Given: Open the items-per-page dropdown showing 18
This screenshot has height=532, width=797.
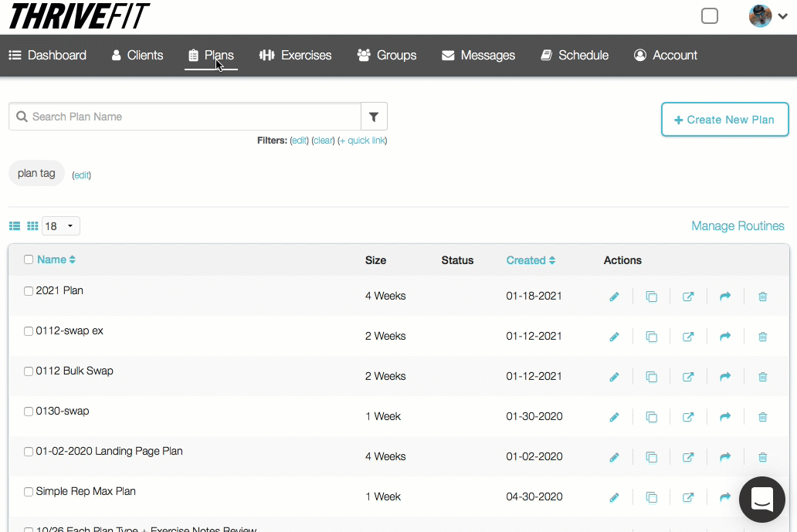Looking at the screenshot, I should [x=60, y=226].
